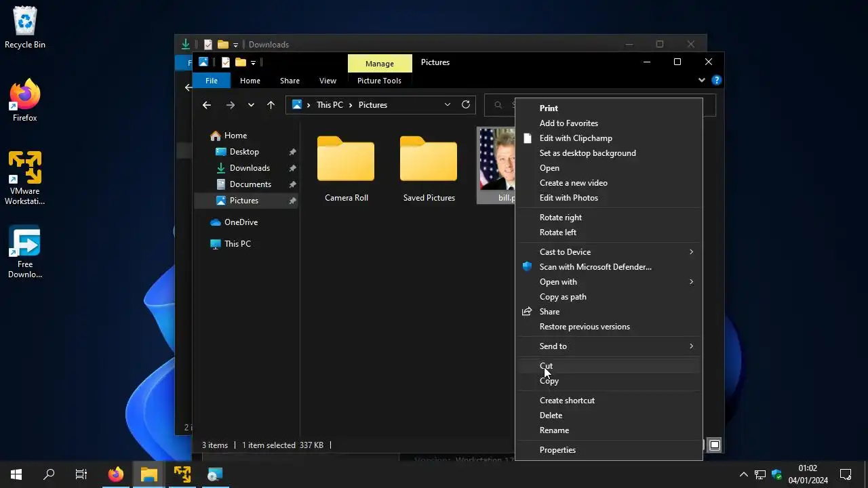
Task: Open VMware Workstation taskbar icon
Action: tap(182, 474)
